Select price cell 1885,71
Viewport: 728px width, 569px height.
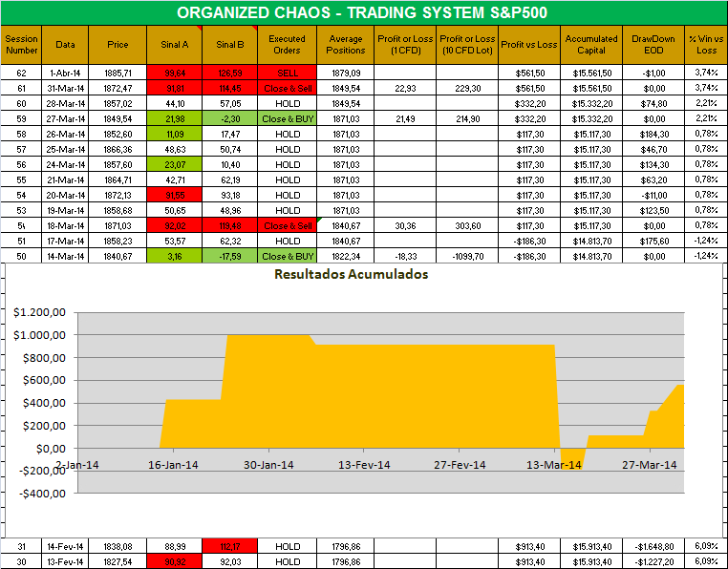118,73
